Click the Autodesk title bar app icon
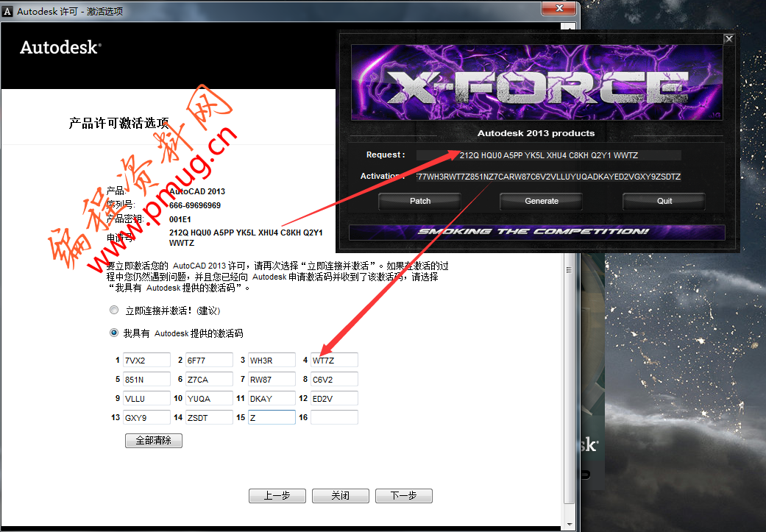 coord(7,11)
